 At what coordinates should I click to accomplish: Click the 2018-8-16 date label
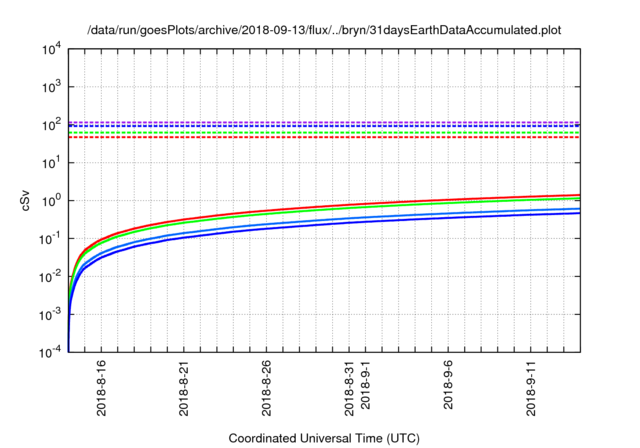[x=101, y=388]
